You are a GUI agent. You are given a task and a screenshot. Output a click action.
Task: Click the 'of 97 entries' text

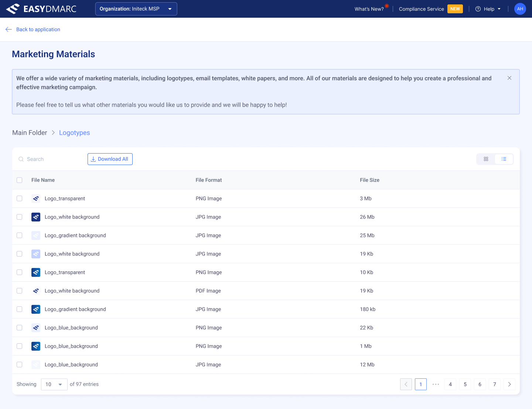(x=84, y=384)
